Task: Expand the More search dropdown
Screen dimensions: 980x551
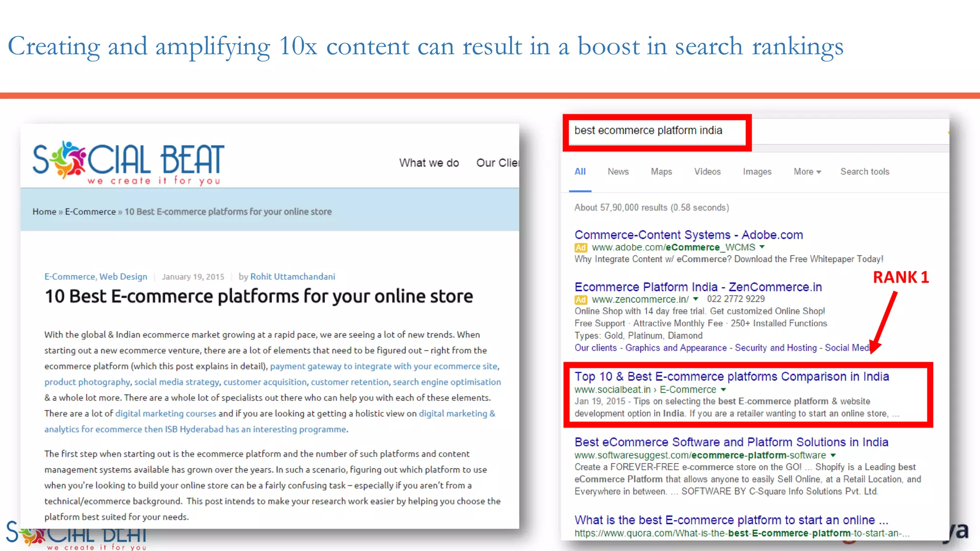Action: [x=807, y=171]
